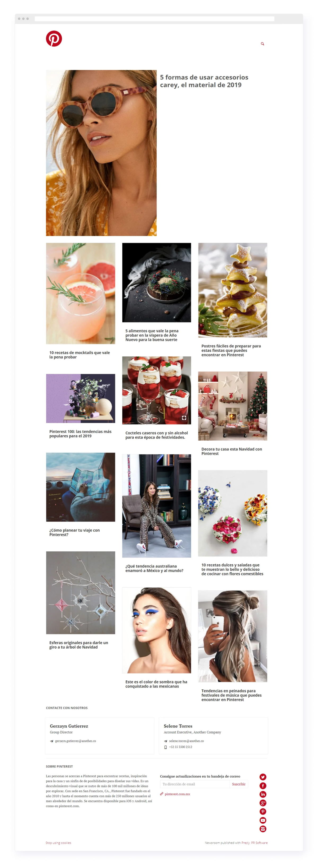Open the Twitter social icon
The height and width of the screenshot is (868, 318).
coord(263,777)
